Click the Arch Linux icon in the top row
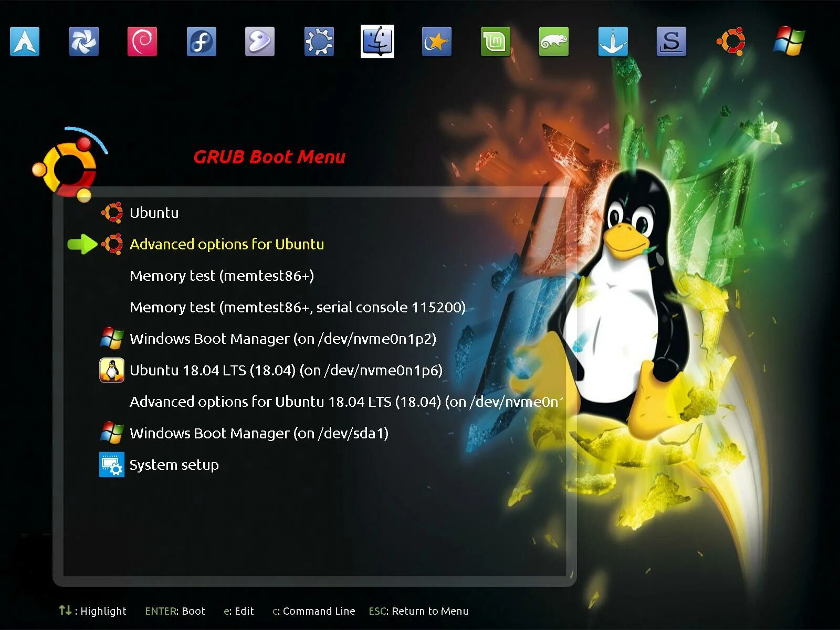 pos(25,41)
